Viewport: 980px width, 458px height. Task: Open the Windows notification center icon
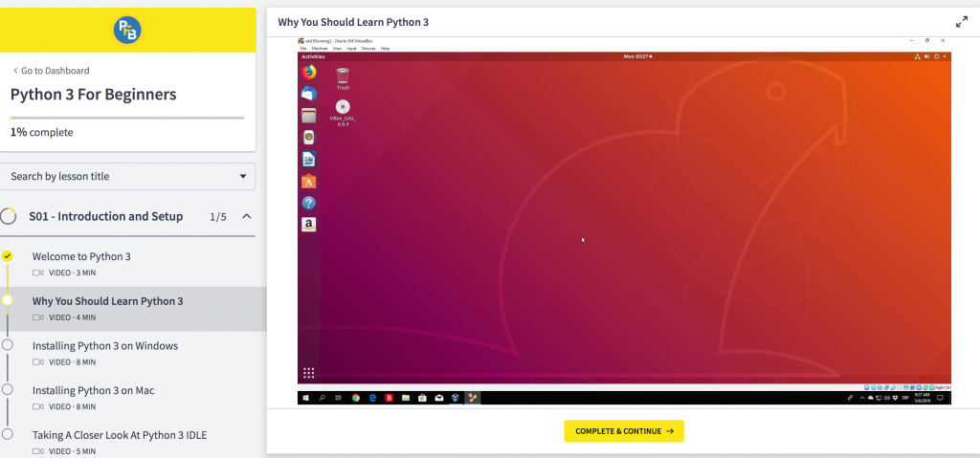[942, 398]
